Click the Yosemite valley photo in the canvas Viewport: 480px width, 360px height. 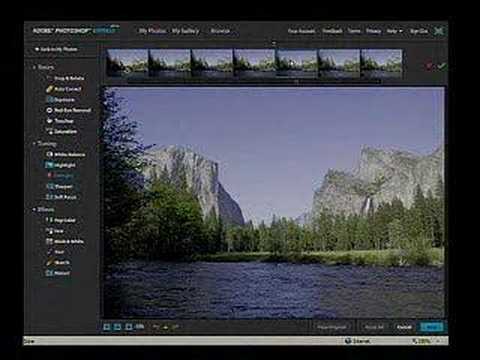pyautogui.click(x=274, y=203)
